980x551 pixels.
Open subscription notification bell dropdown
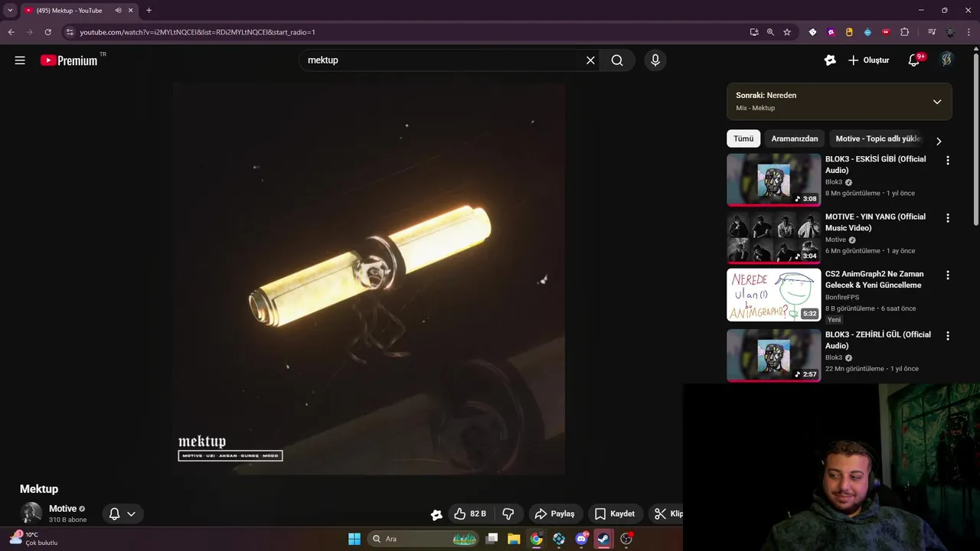[122, 514]
